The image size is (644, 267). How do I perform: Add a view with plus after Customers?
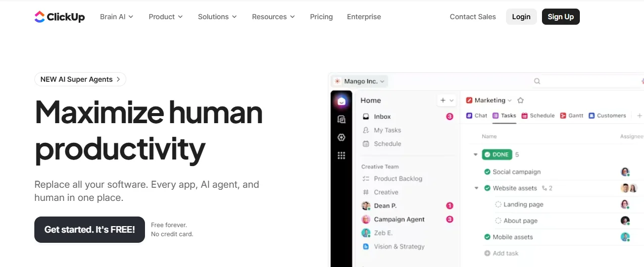click(639, 116)
